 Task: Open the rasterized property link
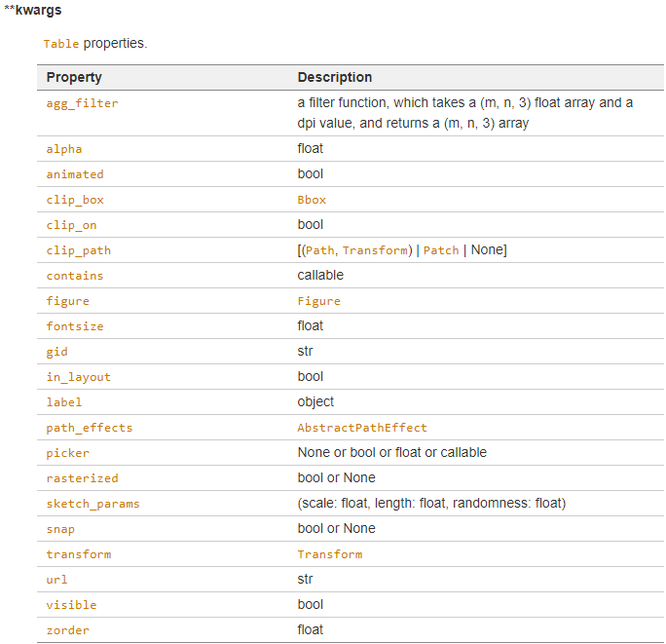(82, 478)
